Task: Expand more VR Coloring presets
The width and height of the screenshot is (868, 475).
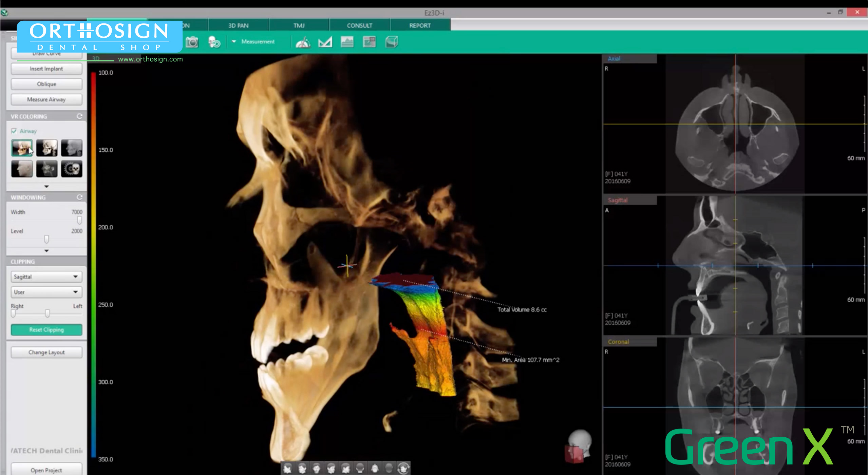Action: tap(46, 186)
